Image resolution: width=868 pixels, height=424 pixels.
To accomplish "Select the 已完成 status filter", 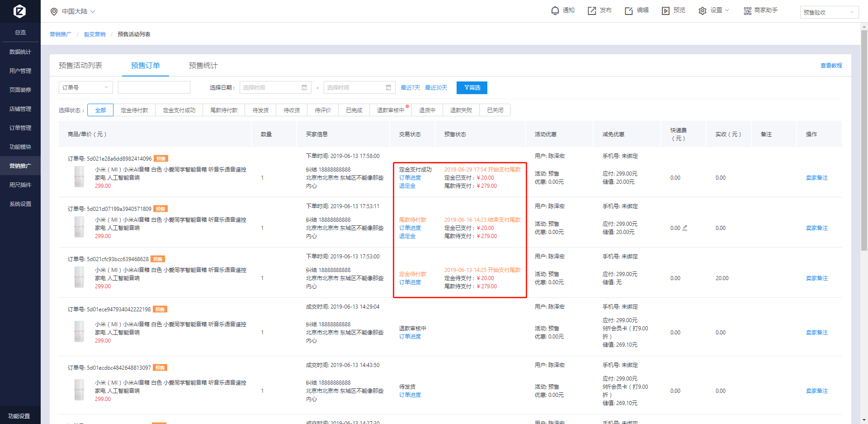I will 354,110.
